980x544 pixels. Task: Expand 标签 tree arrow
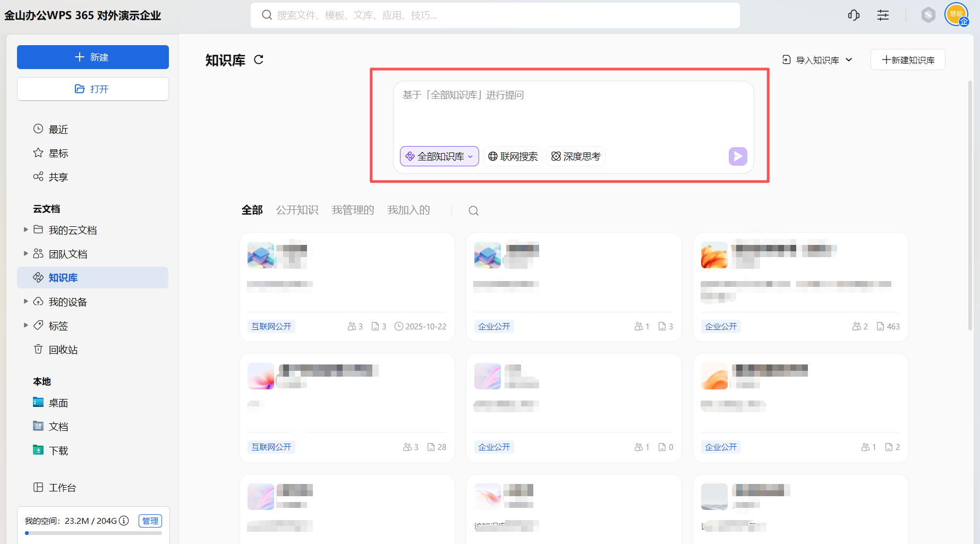25,325
